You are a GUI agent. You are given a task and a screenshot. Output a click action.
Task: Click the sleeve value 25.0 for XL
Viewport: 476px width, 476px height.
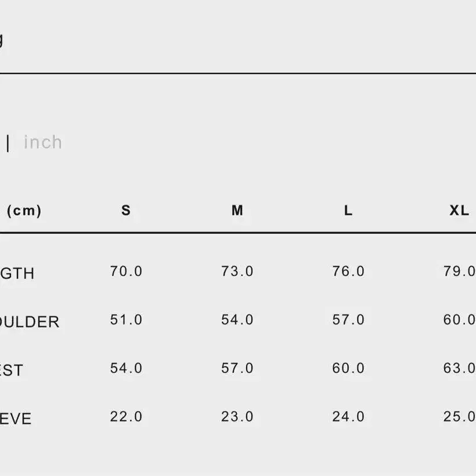[x=459, y=417]
